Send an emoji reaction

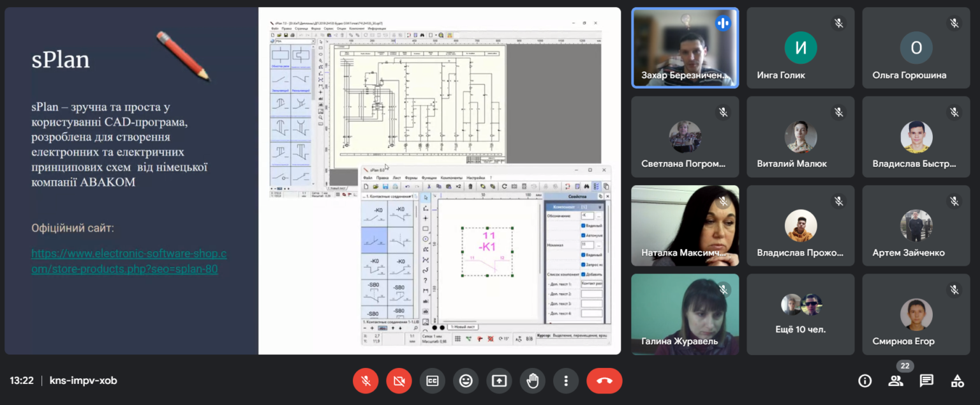click(466, 381)
